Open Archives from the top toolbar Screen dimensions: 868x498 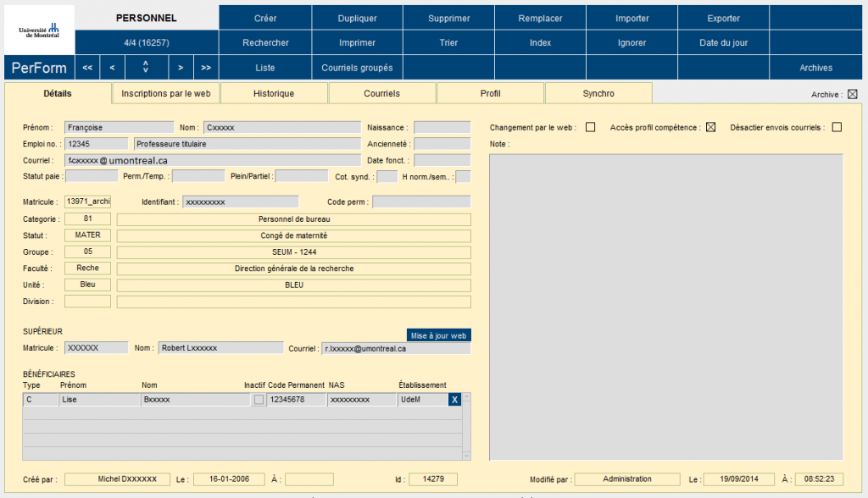click(815, 68)
